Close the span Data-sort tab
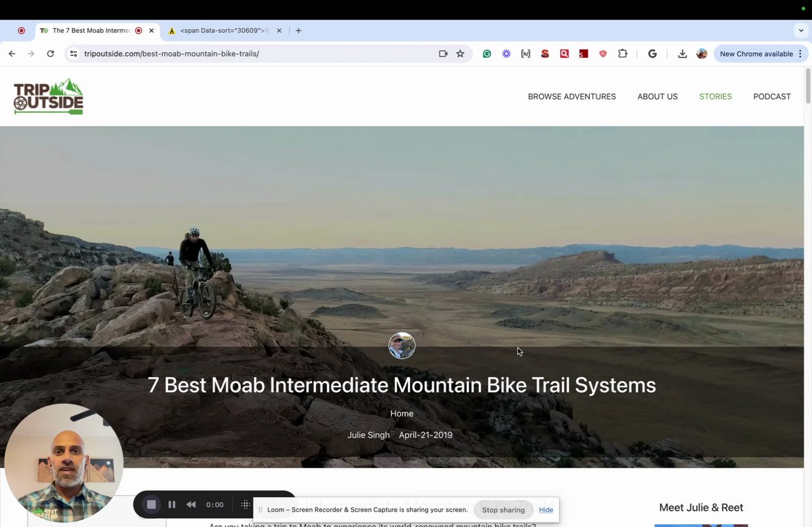Screen dimensions: 812x527 [279, 30]
